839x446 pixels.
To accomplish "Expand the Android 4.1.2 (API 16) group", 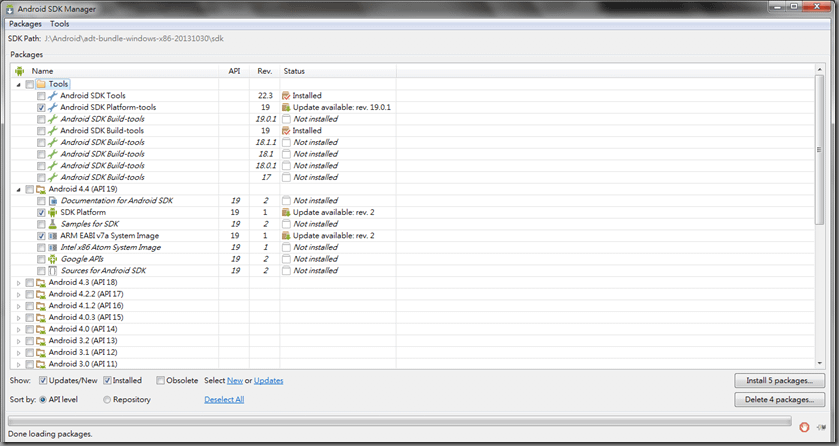I will [x=19, y=306].
